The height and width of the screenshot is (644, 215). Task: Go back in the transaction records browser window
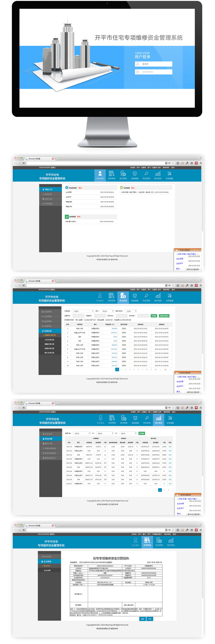coord(15,285)
